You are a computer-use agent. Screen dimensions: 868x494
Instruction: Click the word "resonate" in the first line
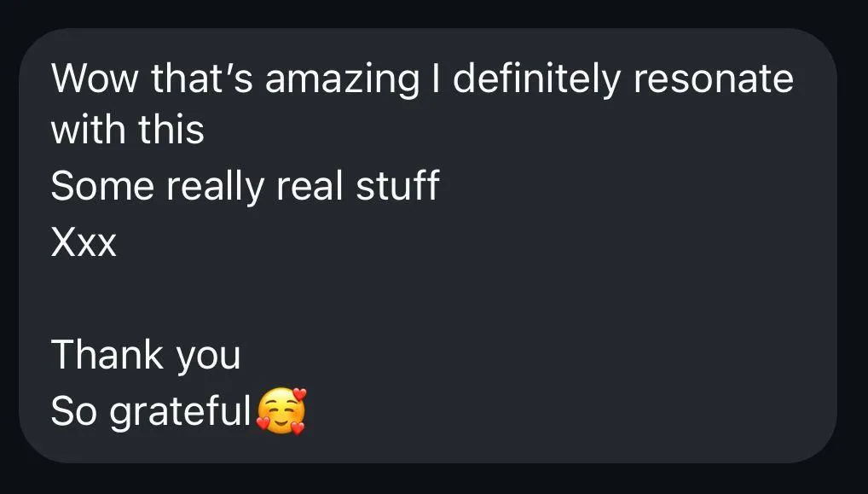(714, 81)
